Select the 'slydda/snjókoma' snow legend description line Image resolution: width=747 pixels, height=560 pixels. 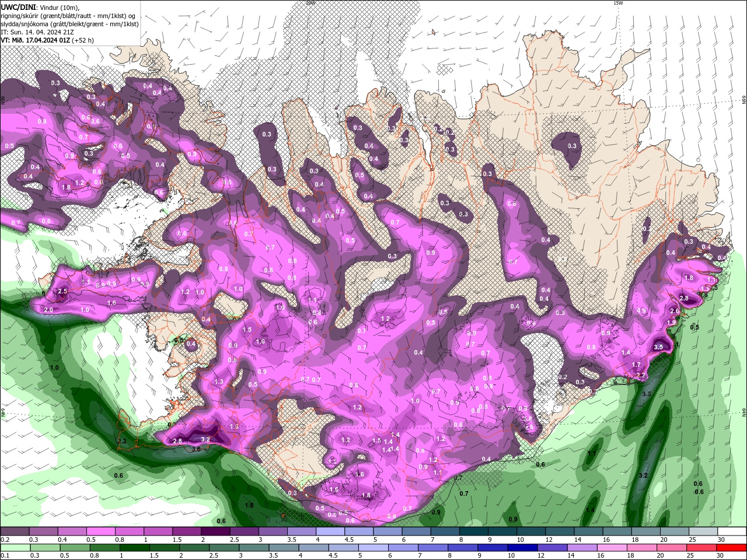click(69, 24)
